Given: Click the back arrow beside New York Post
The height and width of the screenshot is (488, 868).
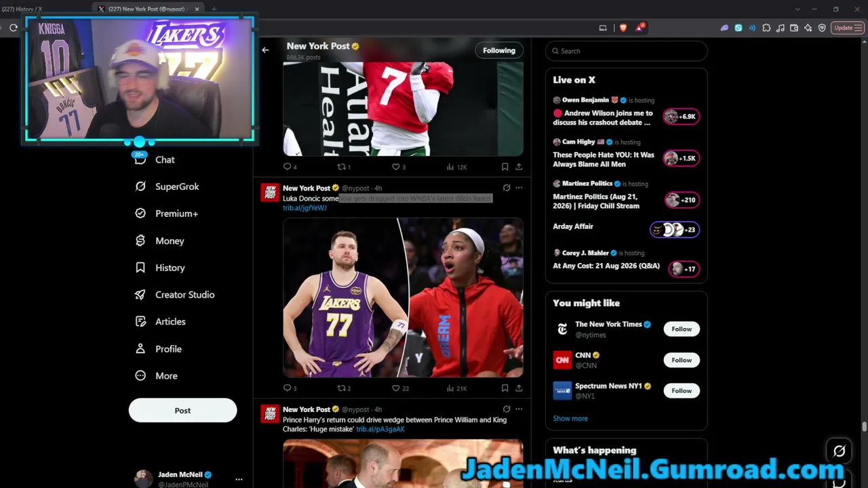Looking at the screenshot, I should (x=265, y=50).
